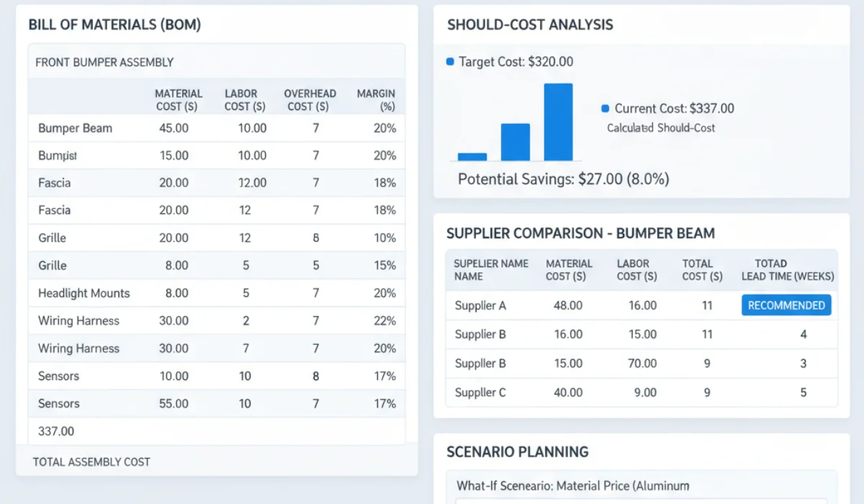The height and width of the screenshot is (504, 864).
Task: Click the MARGIN (%) column header
Action: coord(377,100)
